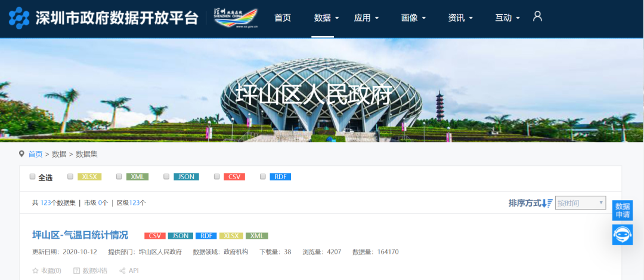
Task: Open the robot assistant chat icon
Action: [622, 235]
